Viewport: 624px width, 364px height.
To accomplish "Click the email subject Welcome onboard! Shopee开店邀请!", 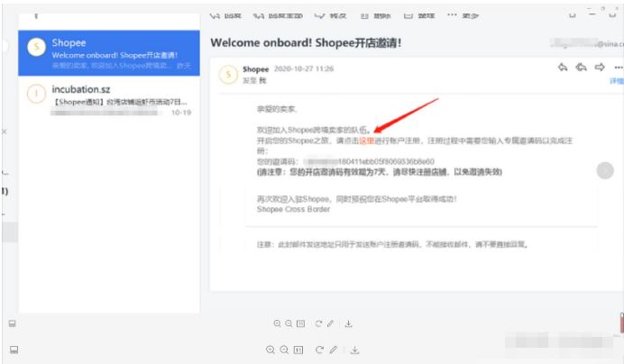I will point(306,42).
